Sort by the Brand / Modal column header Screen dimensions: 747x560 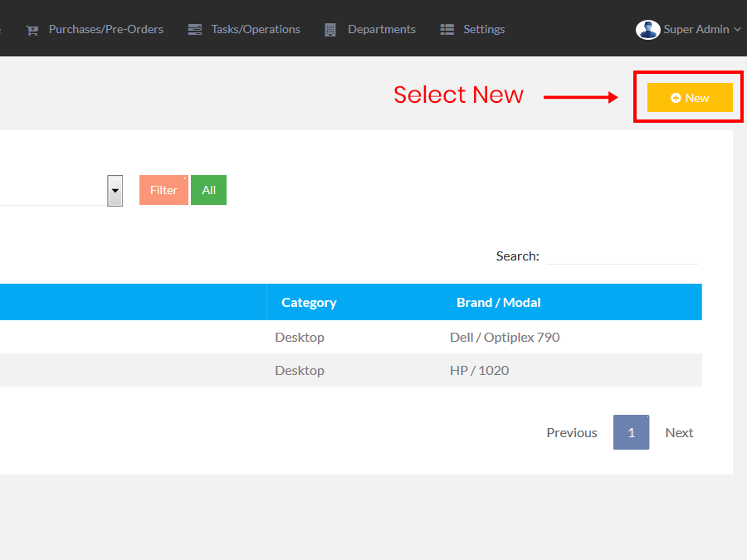pos(498,303)
